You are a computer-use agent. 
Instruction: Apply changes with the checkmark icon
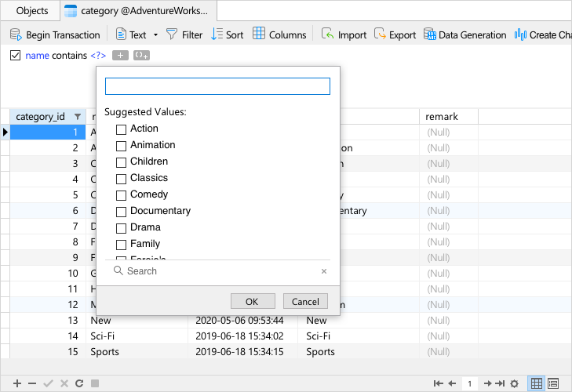click(x=48, y=383)
